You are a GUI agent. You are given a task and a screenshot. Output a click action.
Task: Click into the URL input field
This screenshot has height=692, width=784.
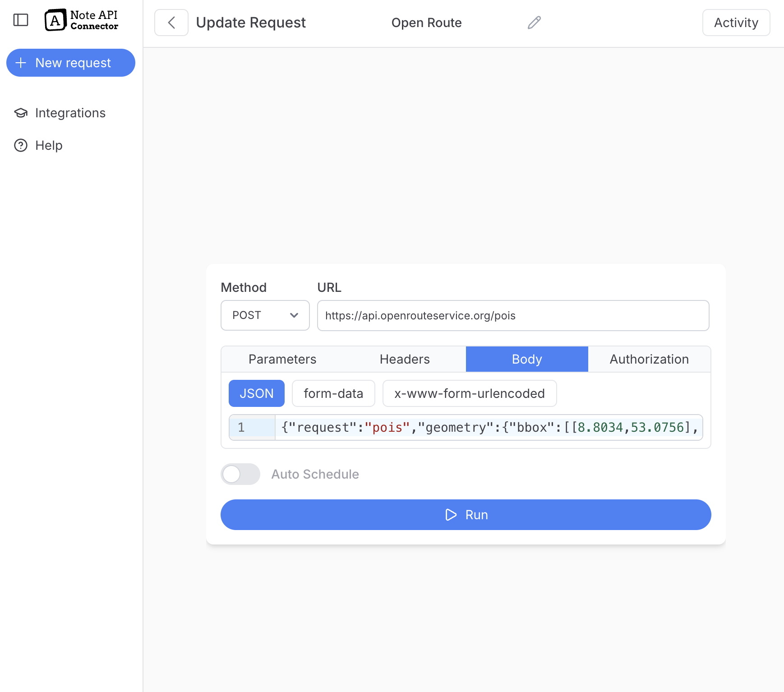coord(513,315)
